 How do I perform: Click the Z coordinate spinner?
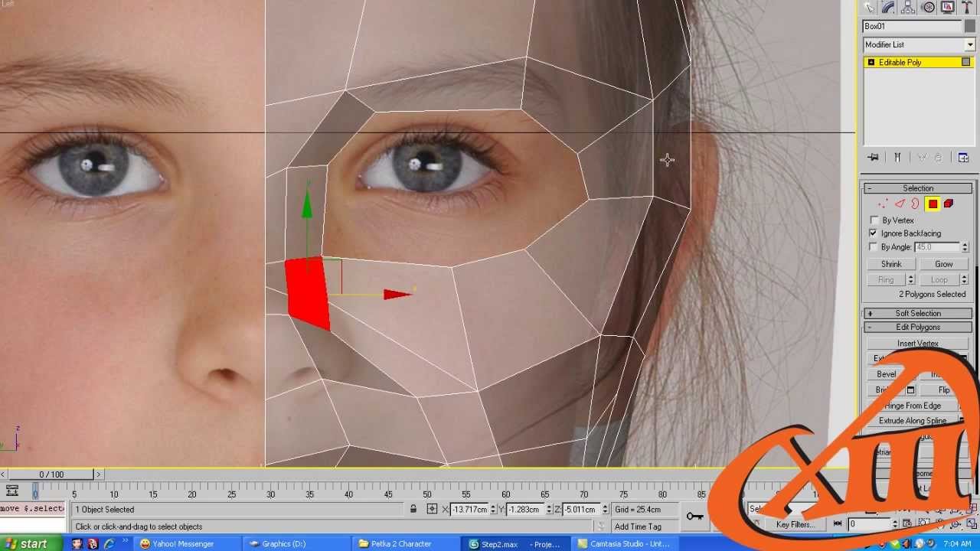point(605,510)
